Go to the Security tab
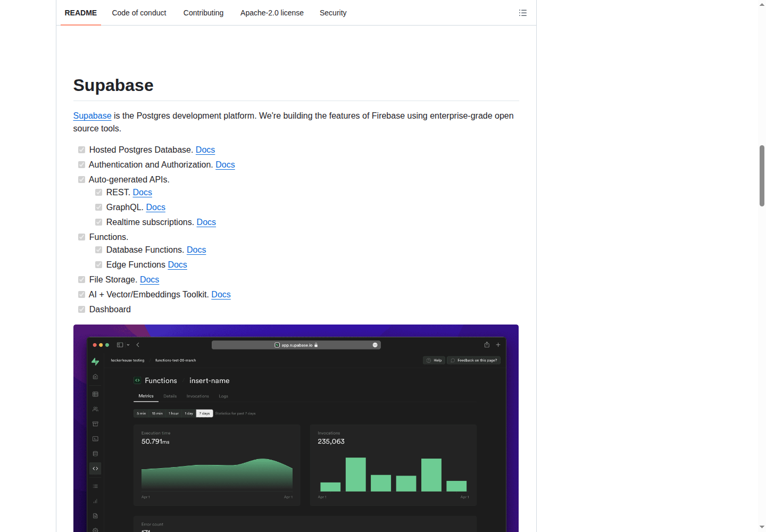Screen dimensions: 766x532 click(333, 13)
